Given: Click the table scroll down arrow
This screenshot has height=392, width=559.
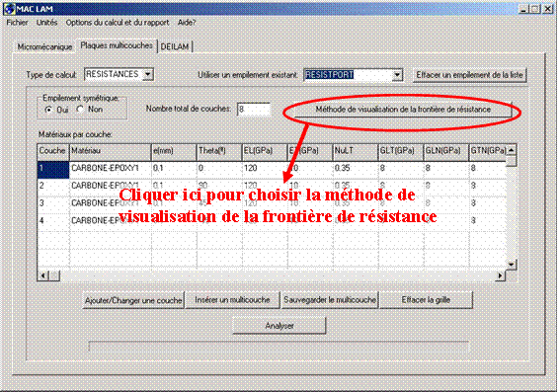Looking at the screenshot, I should (x=512, y=265).
